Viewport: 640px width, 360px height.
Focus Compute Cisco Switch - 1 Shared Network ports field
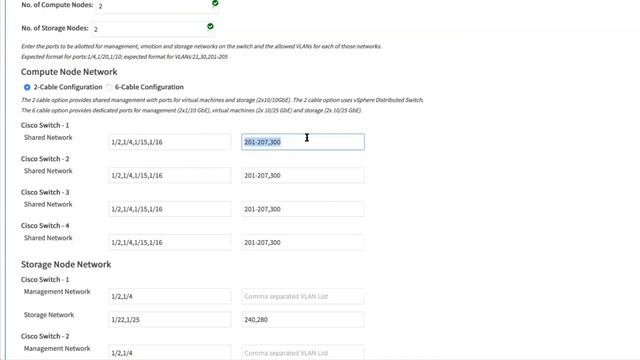tap(170, 142)
